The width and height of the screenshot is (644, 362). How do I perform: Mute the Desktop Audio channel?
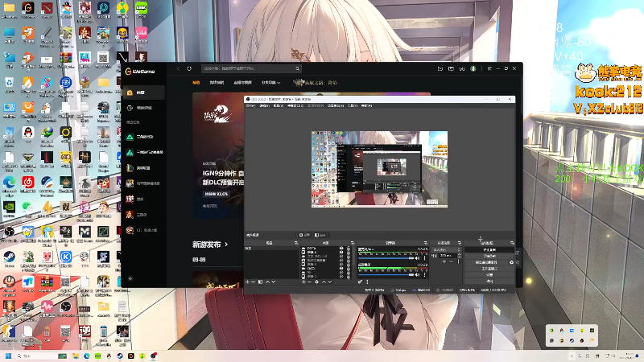tap(417, 275)
